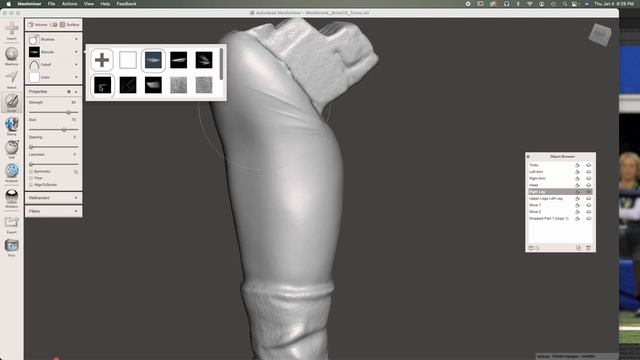Expand the Filters section
This screenshot has height=360, width=640.
pyautogui.click(x=53, y=211)
